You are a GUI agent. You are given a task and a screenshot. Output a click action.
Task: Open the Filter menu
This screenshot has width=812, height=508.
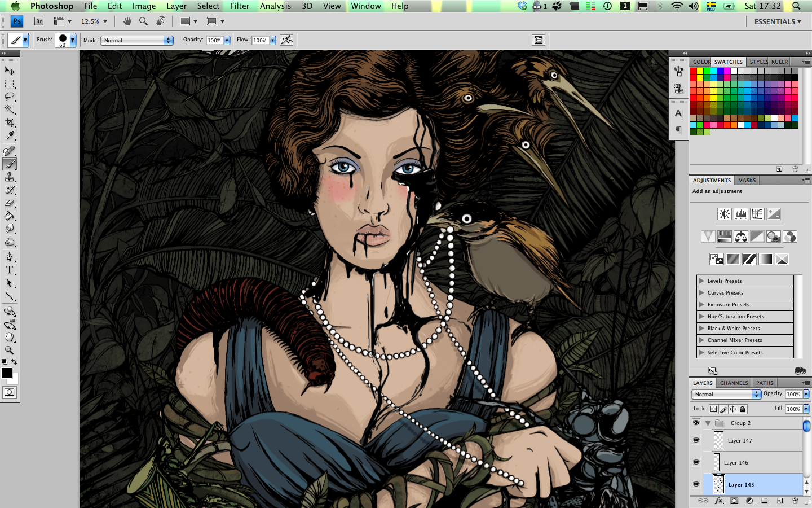(x=240, y=6)
